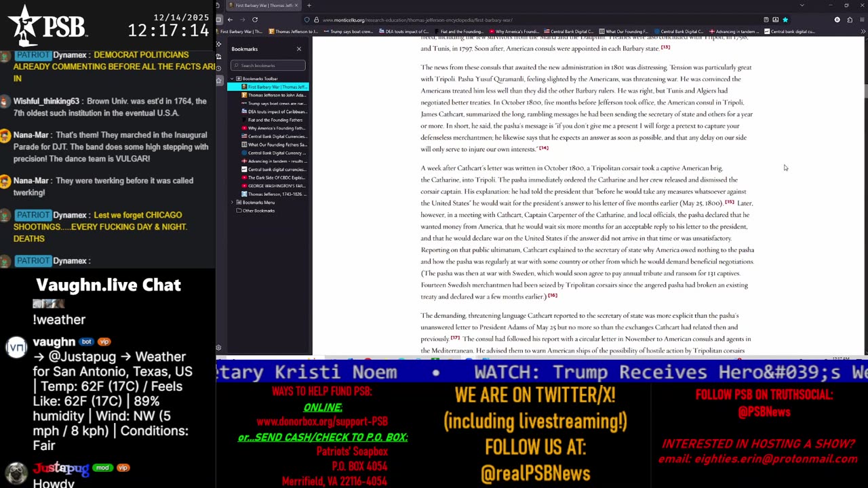Click footnote reference [14] in article

[x=543, y=148]
